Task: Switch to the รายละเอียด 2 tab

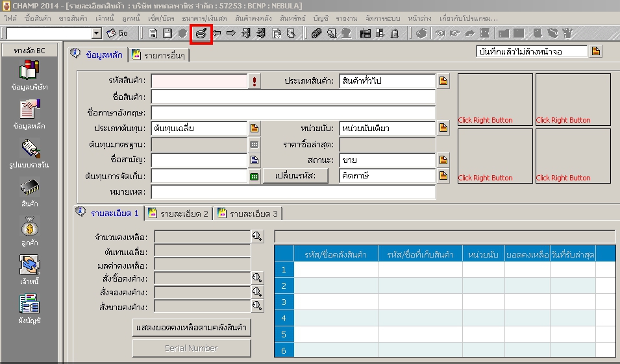Action: [179, 214]
